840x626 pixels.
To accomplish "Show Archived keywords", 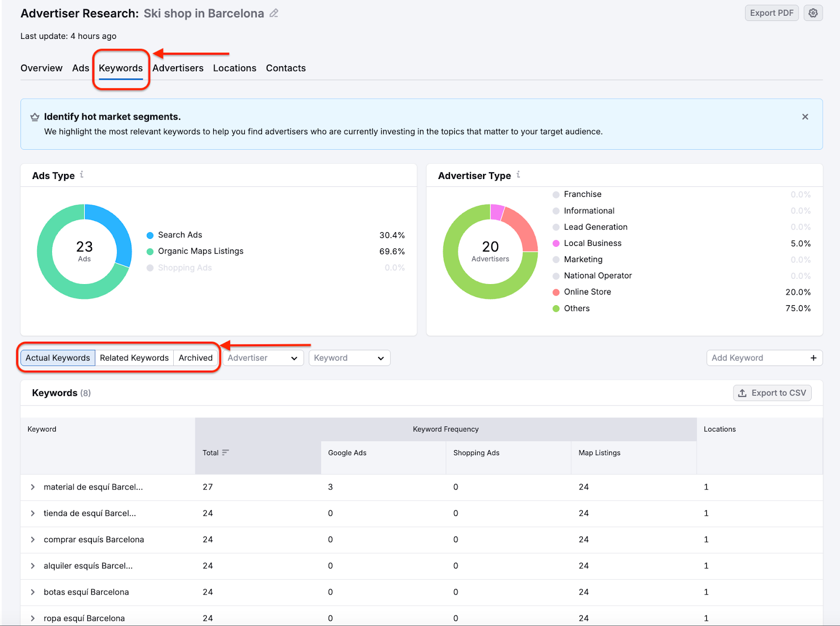I will (195, 358).
